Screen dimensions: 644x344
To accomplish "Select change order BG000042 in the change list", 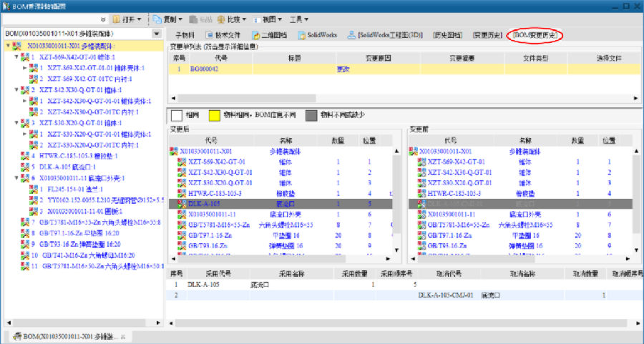I will click(x=204, y=69).
